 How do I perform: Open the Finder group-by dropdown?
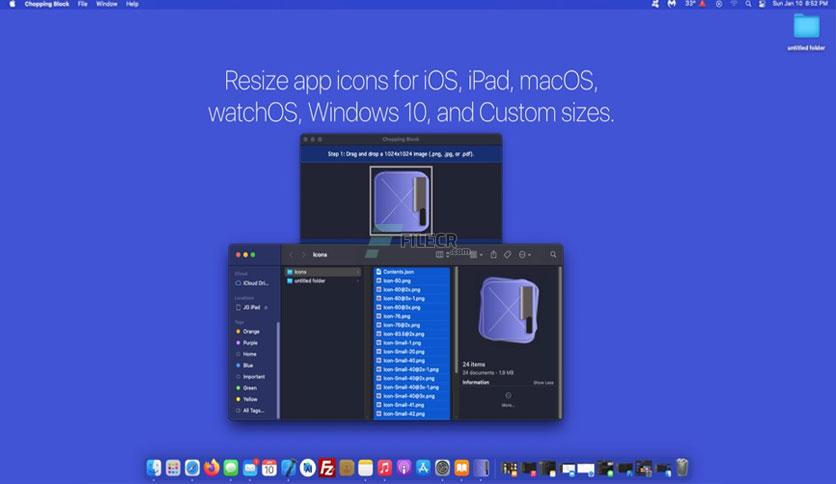476,255
